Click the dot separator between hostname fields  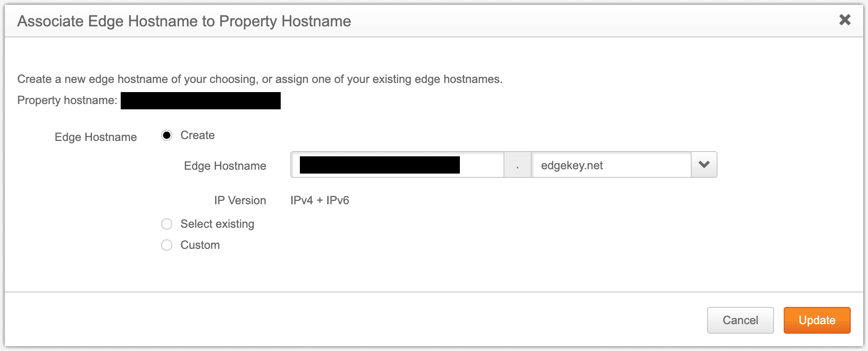coord(518,164)
